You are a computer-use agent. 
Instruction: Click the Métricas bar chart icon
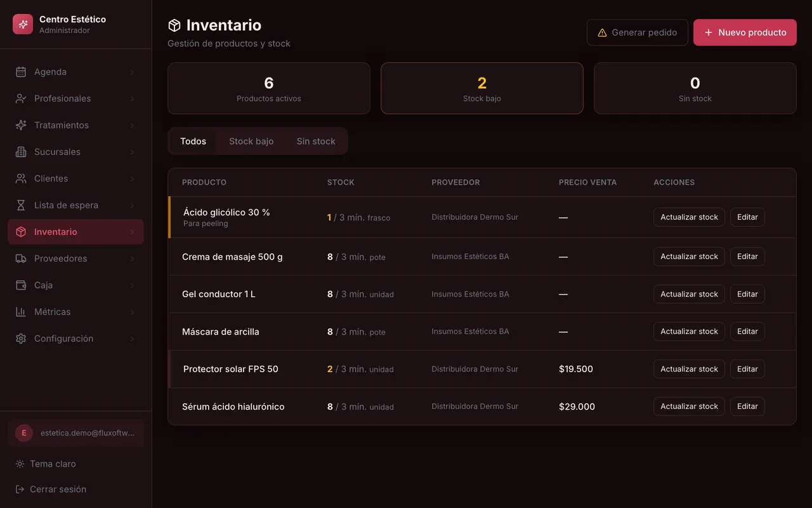pyautogui.click(x=21, y=312)
